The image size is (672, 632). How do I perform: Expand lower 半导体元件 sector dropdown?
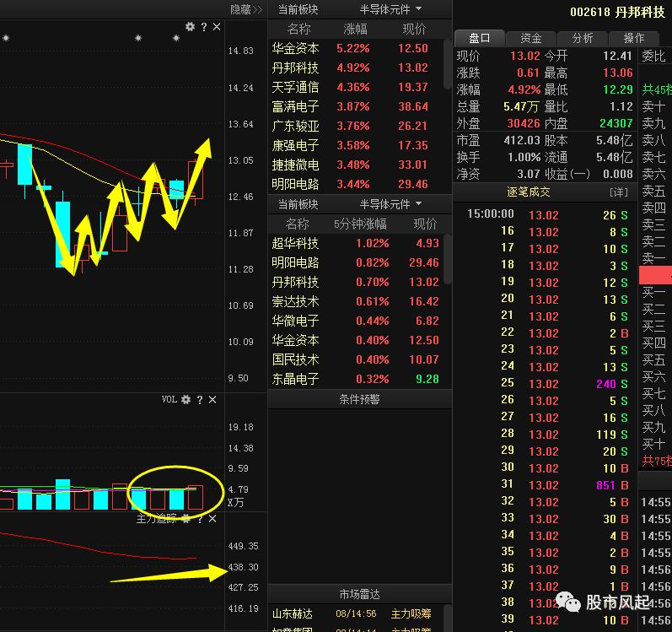[390, 204]
